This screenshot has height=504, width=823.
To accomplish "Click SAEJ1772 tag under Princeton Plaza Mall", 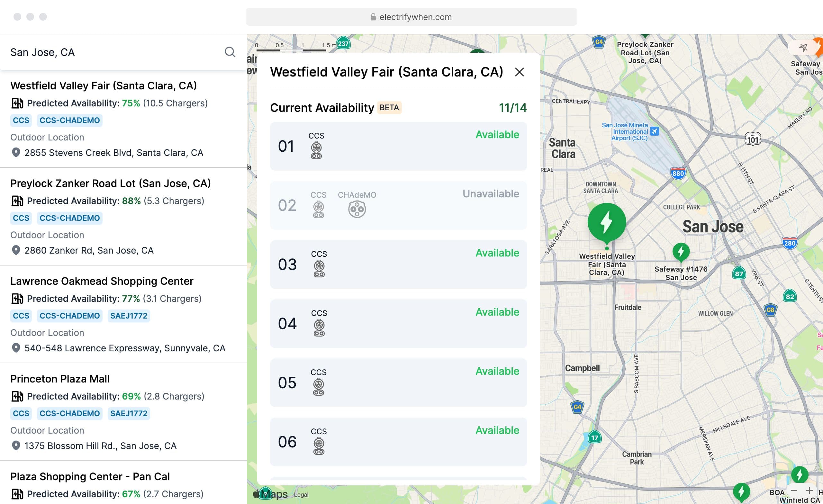I will [x=129, y=413].
